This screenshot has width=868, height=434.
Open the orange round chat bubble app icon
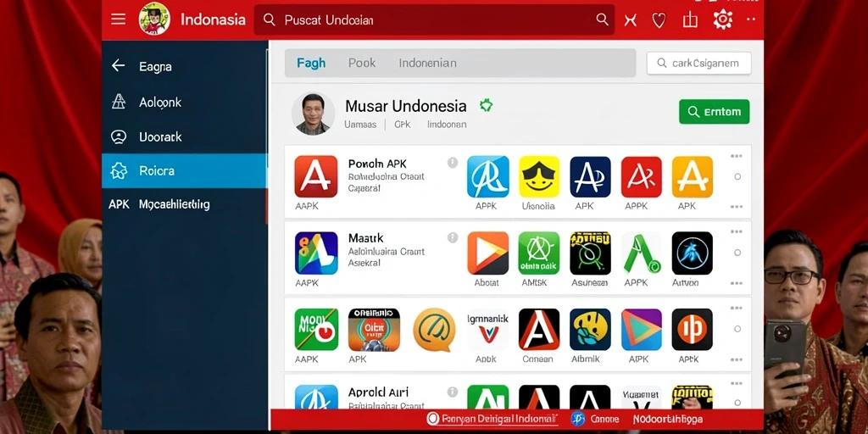tap(434, 330)
